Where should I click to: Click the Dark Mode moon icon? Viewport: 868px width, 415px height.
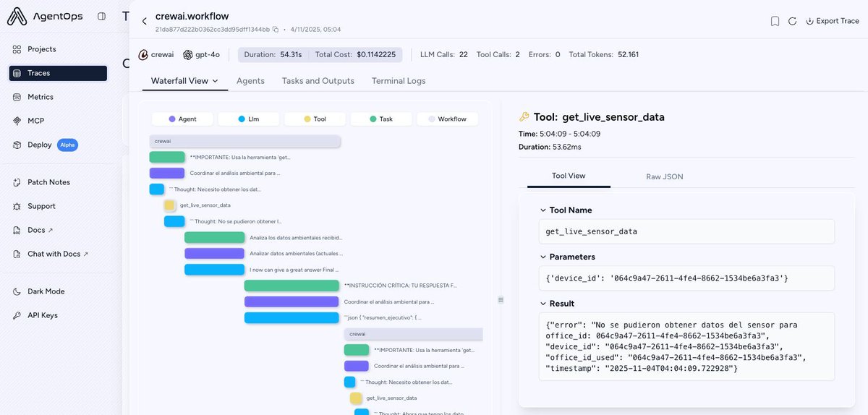click(18, 291)
